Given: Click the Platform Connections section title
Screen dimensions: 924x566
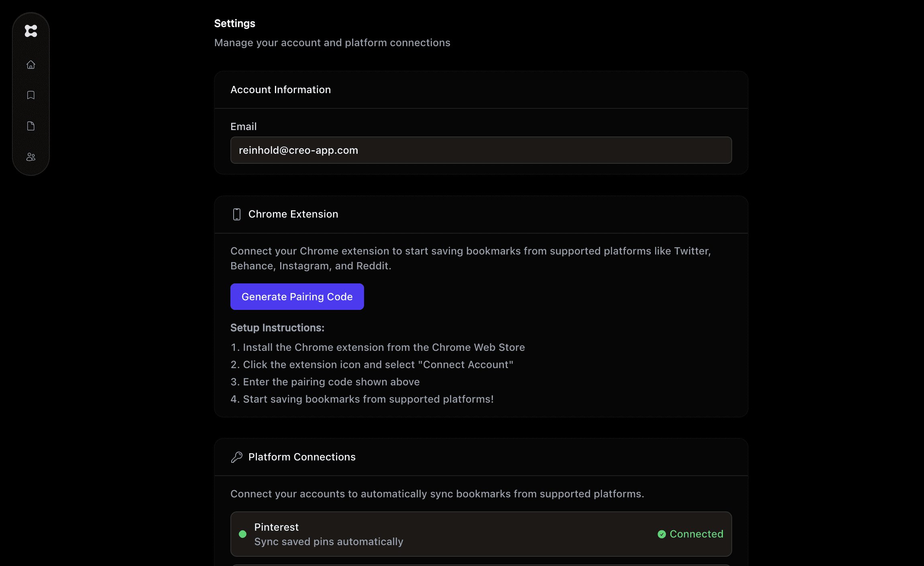Looking at the screenshot, I should tap(302, 457).
